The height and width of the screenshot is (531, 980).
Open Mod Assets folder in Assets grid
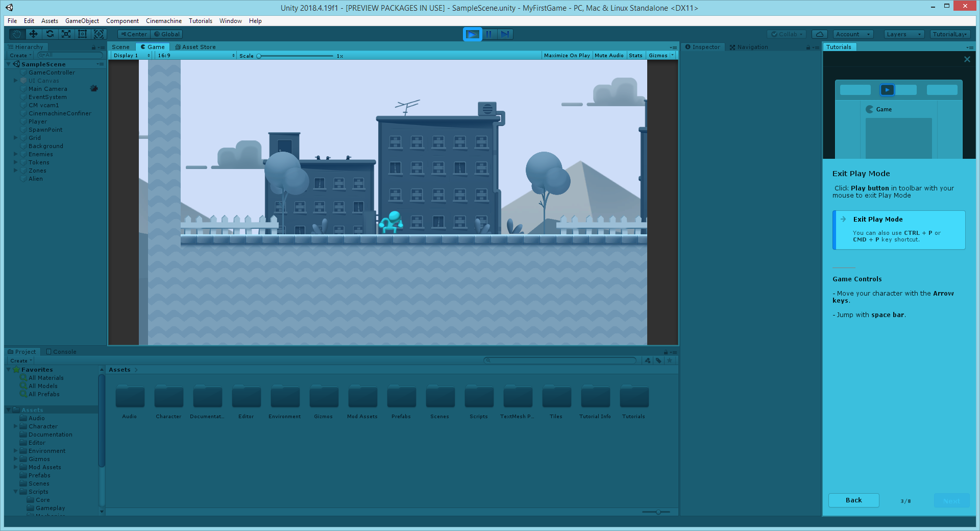tap(362, 397)
